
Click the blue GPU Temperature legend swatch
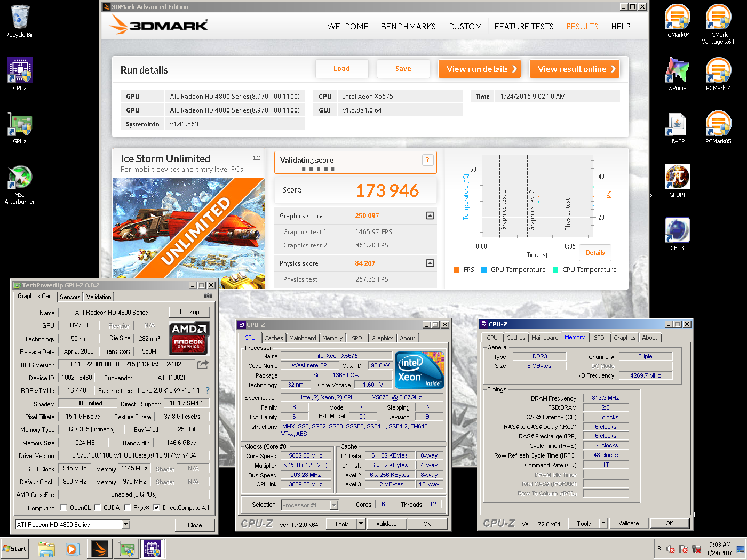coord(484,270)
